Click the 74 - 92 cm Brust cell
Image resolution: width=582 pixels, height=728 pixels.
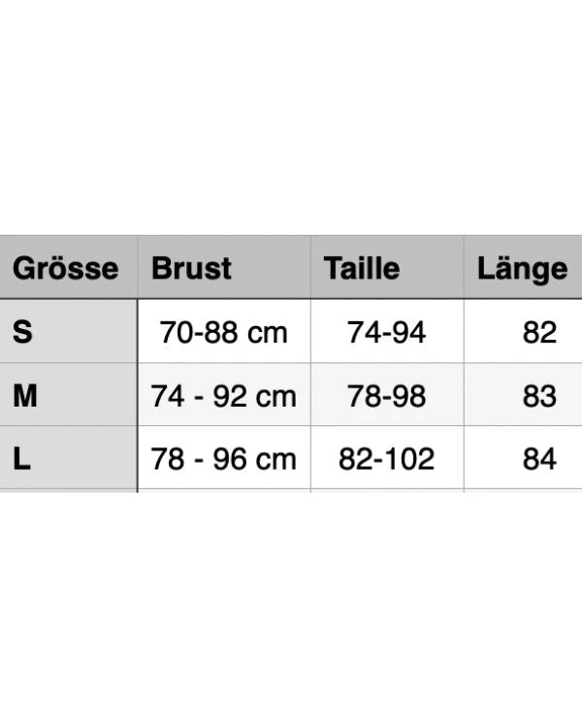tap(224, 396)
